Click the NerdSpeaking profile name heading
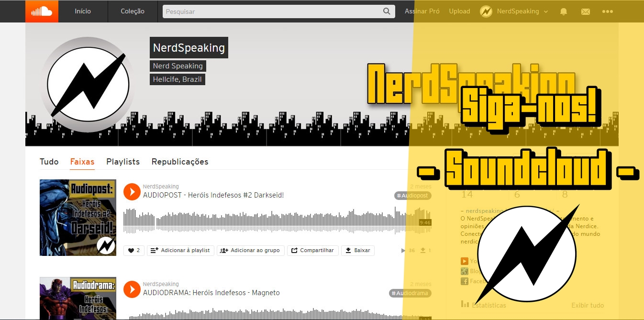 coord(189,48)
